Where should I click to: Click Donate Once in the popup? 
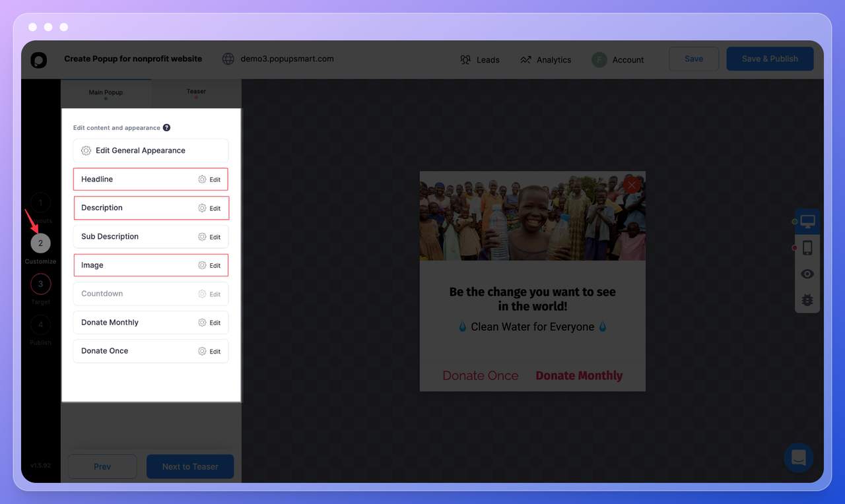point(481,375)
